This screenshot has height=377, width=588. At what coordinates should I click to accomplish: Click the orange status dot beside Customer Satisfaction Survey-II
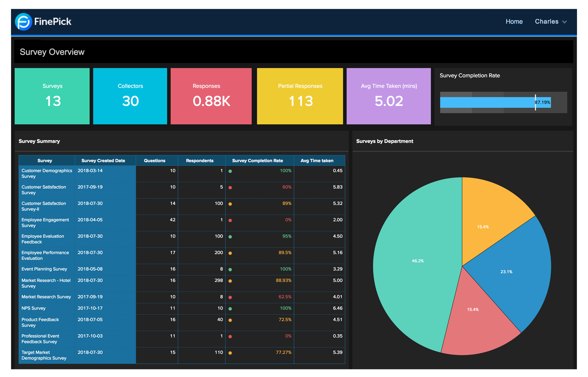pos(230,204)
